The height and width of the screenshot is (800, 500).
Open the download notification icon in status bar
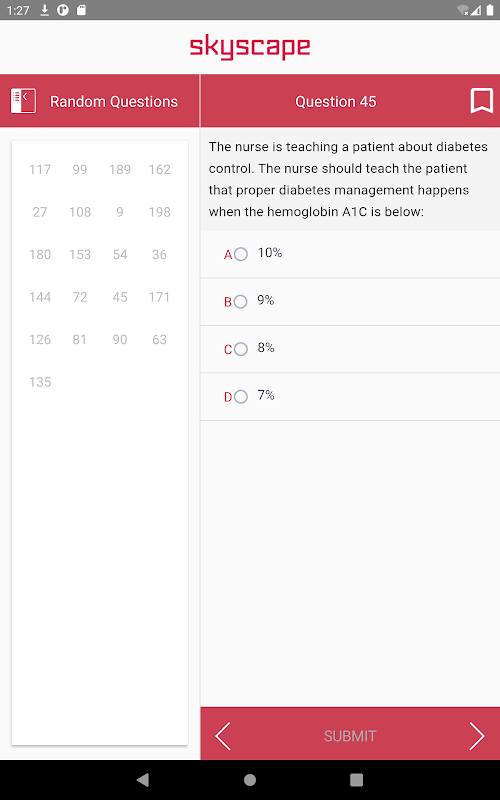pos(45,10)
